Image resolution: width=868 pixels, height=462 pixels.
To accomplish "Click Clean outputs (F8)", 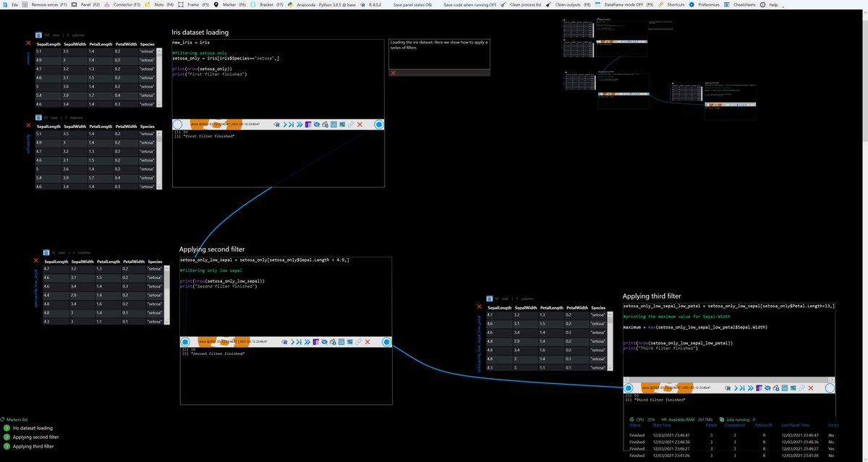I will [x=568, y=4].
